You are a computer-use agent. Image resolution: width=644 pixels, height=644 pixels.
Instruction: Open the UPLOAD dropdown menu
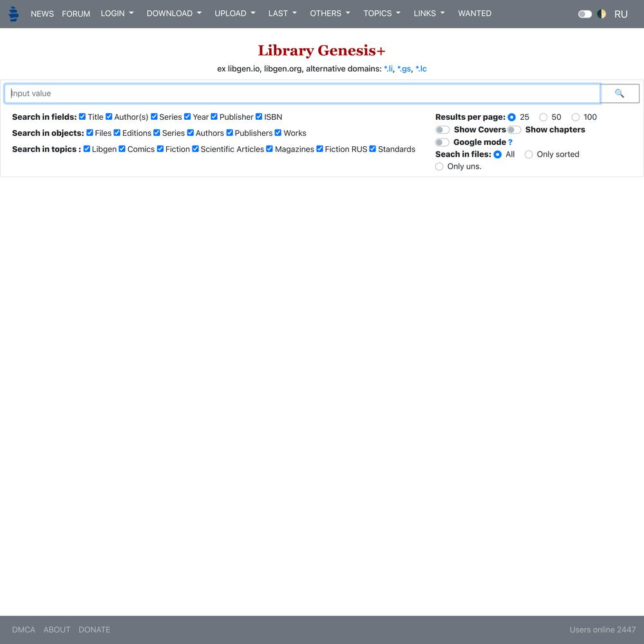pos(235,14)
